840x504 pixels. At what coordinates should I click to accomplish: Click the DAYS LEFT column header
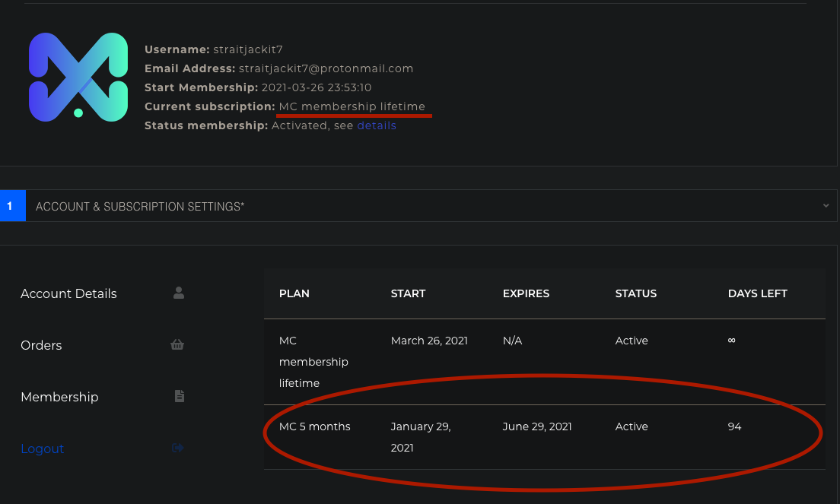(758, 293)
